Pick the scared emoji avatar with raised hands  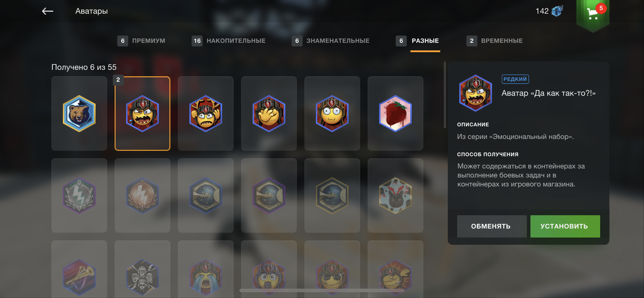(206, 113)
